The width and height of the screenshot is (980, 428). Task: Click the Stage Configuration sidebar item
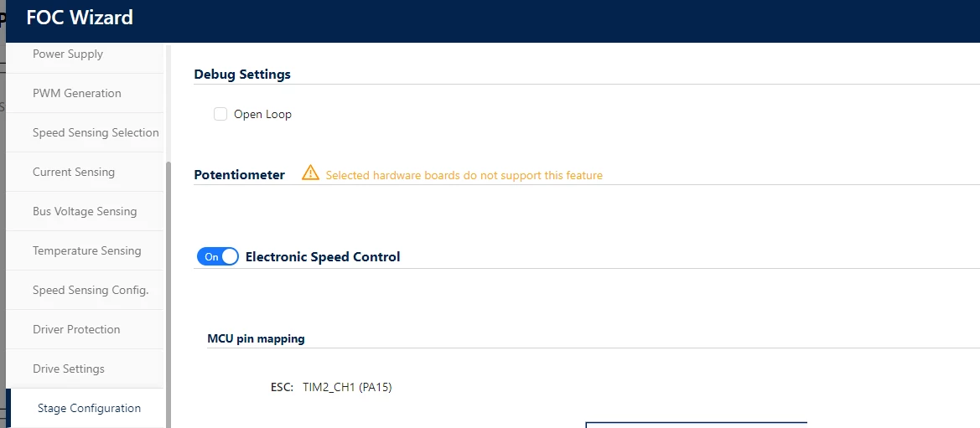pos(89,408)
